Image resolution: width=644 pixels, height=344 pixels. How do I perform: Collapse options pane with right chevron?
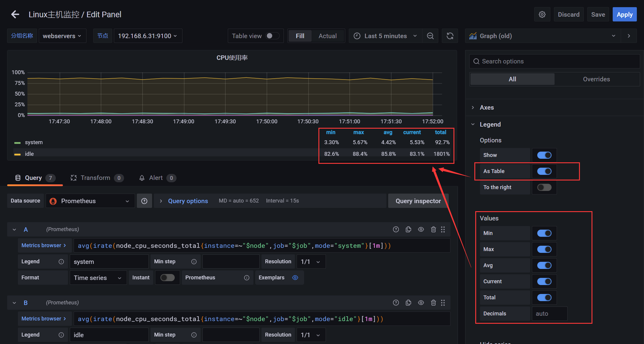629,36
